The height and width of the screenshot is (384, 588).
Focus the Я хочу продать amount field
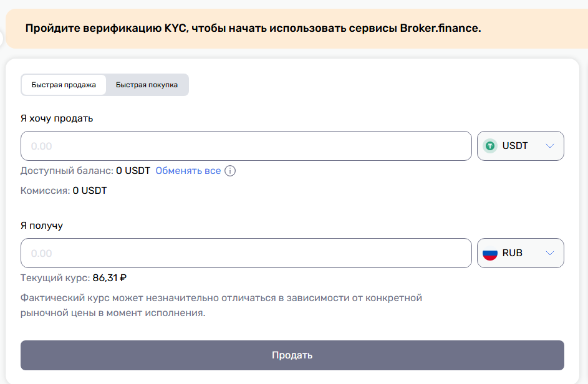(246, 146)
